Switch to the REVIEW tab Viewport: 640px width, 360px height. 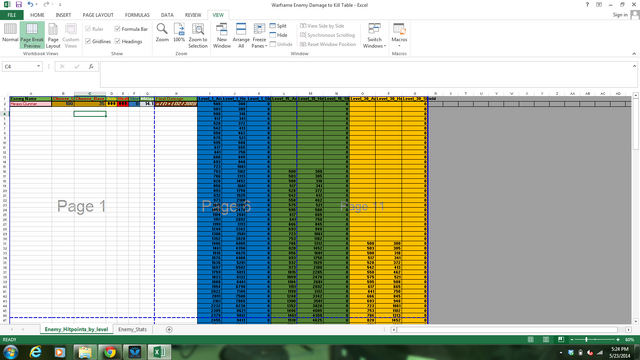click(x=193, y=15)
